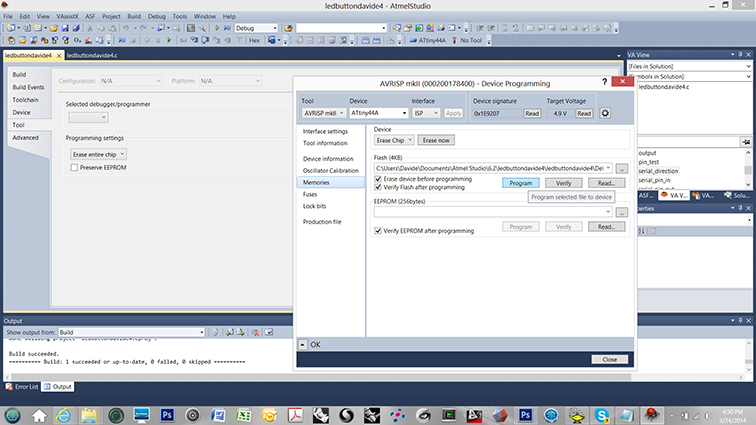The image size is (756, 425).
Task: Open Show output from Build dropdown
Action: tap(131, 332)
